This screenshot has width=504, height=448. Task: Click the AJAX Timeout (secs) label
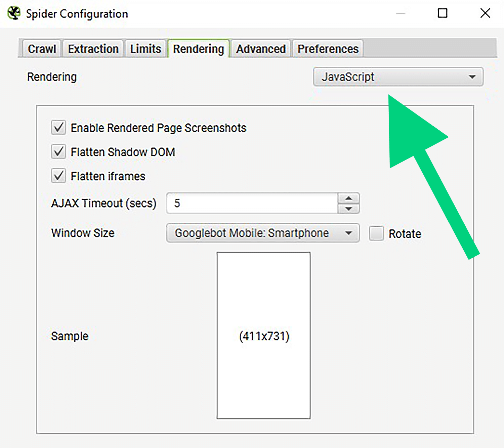(x=104, y=203)
